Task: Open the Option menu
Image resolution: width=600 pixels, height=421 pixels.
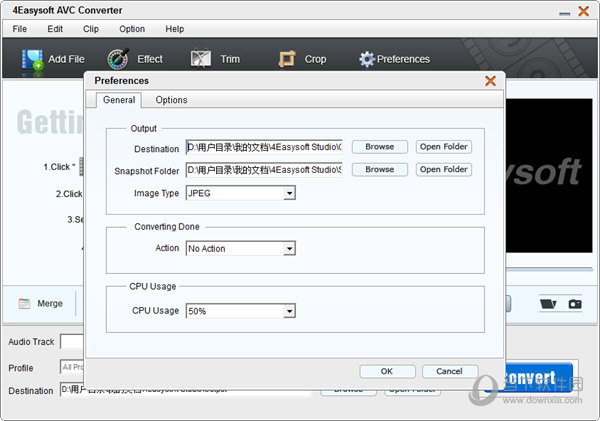Action: 132,29
